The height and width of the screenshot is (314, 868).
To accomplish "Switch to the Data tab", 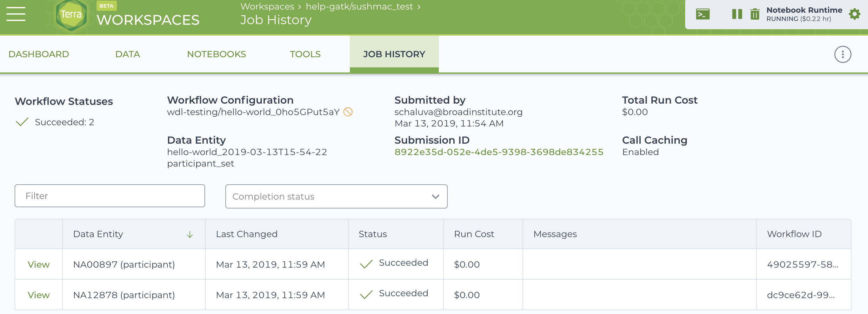I will (x=127, y=54).
